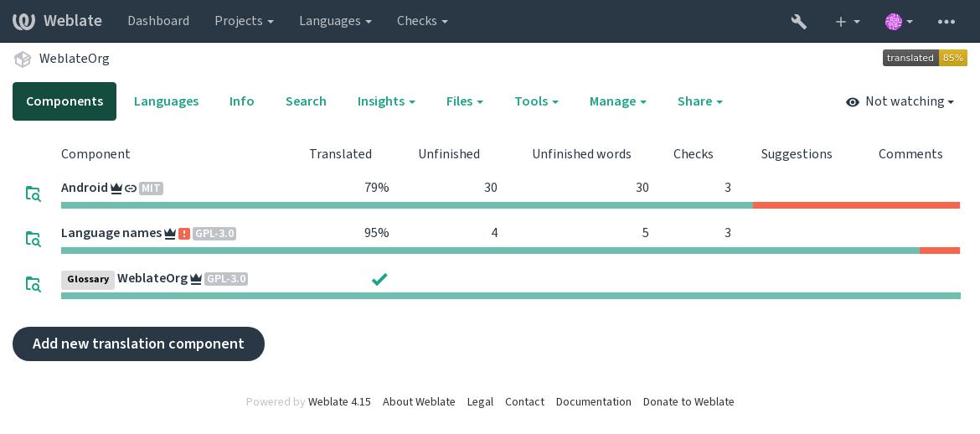Click the WeblateOrg project cube icon
Viewport: 980px width, 434px height.
(x=23, y=59)
